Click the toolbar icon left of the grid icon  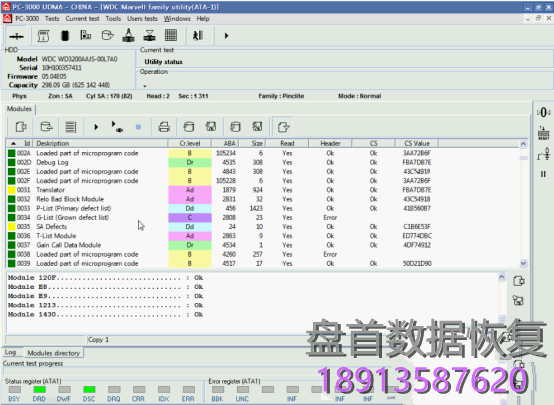pos(149,35)
